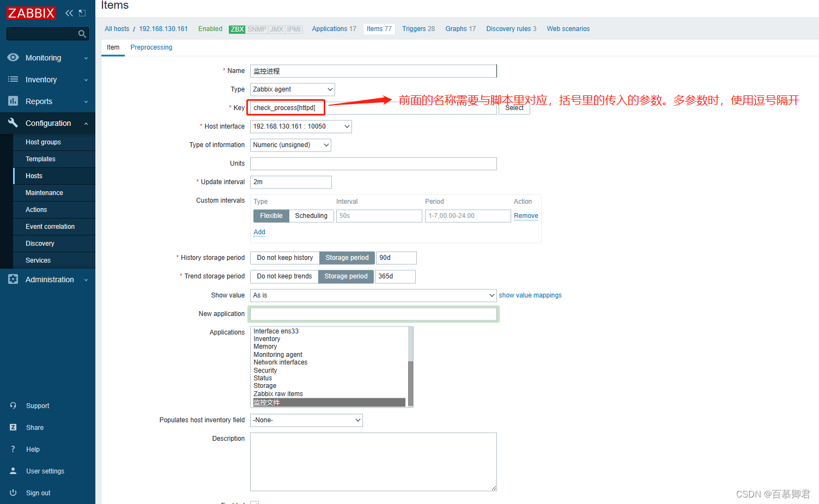Screen dimensions: 819x504
Task: Select Flexible custom interval type
Action: (271, 216)
